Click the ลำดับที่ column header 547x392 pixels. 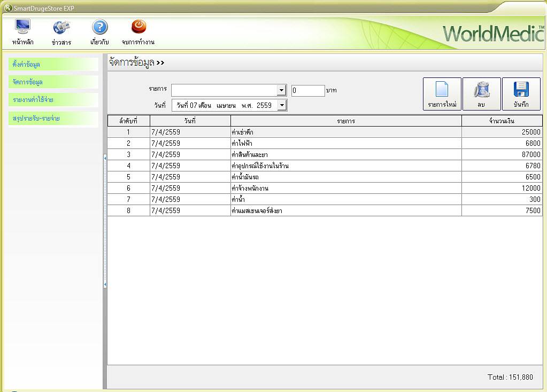(128, 121)
